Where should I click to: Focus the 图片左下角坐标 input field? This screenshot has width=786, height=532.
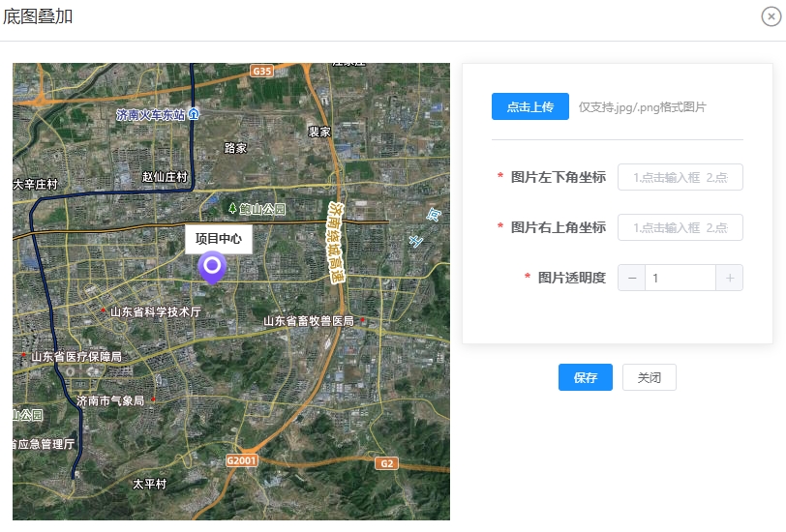point(680,177)
